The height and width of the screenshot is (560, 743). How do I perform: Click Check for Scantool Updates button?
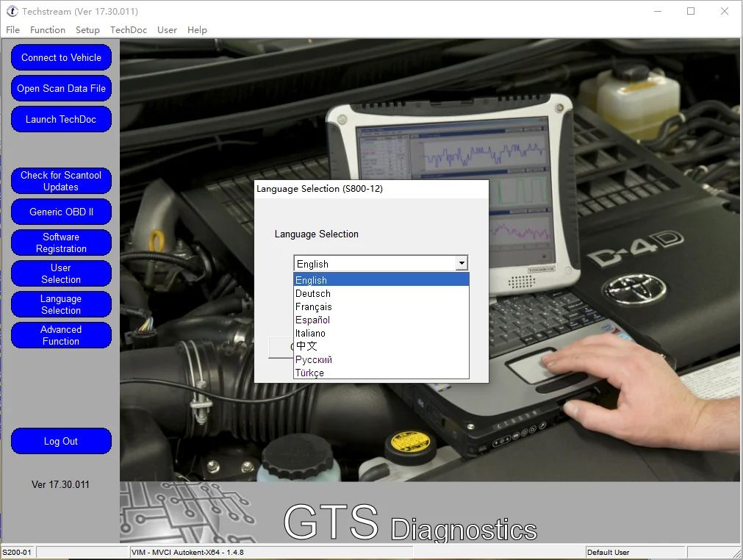[x=61, y=181]
